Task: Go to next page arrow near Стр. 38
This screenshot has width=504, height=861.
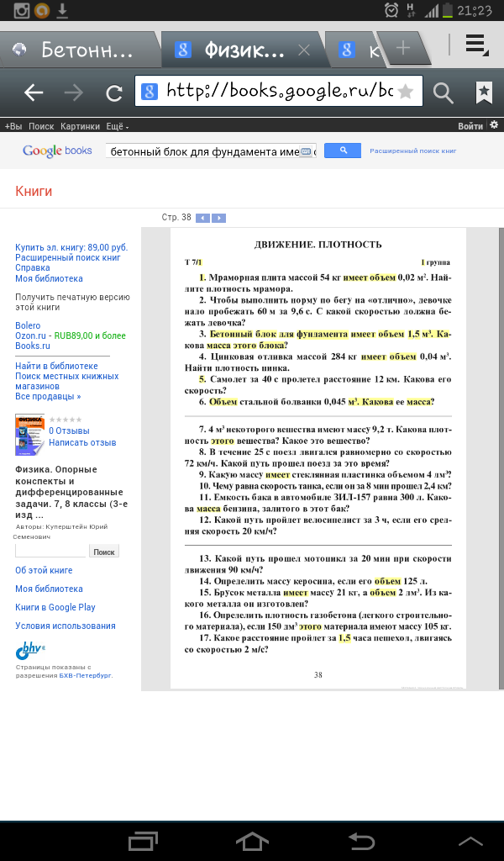Action: (x=219, y=218)
